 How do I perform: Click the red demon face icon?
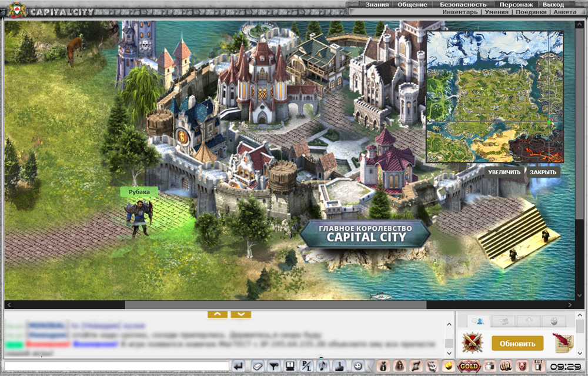click(x=522, y=366)
